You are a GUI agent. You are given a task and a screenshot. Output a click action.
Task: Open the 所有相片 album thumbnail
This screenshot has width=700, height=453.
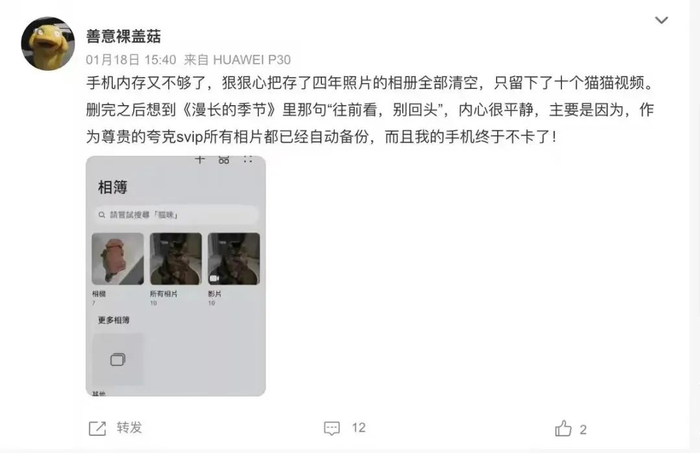(x=176, y=259)
